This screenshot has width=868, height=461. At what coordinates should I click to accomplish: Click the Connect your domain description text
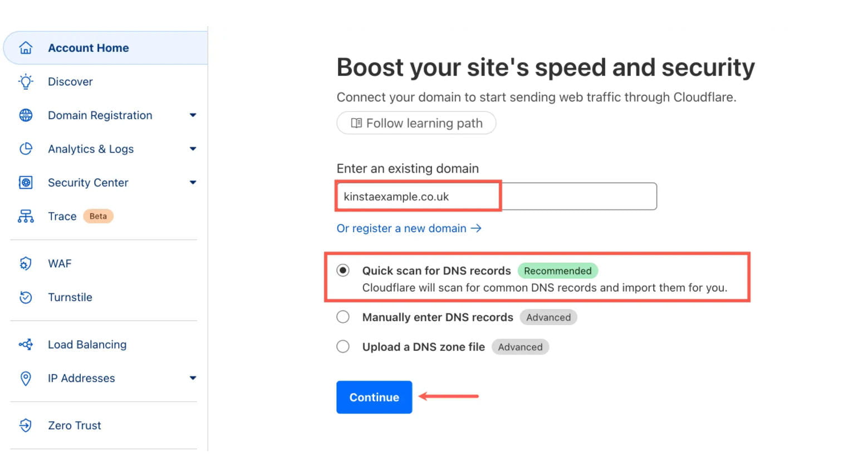(536, 97)
